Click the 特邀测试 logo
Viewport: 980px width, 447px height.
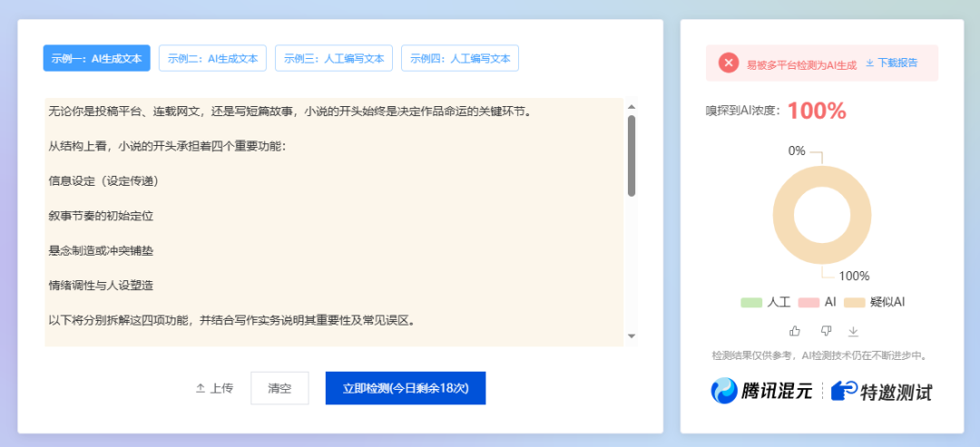[882, 392]
